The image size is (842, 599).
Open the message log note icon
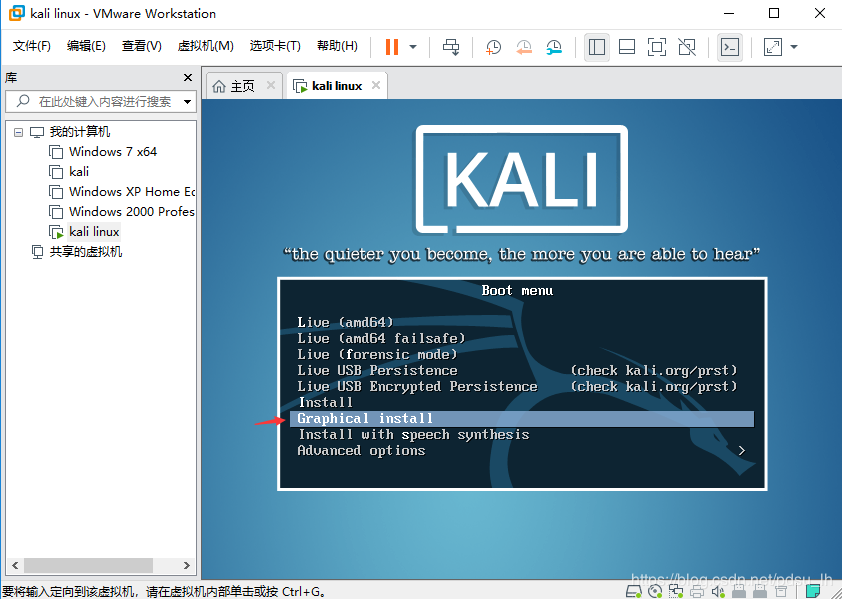pos(813,592)
